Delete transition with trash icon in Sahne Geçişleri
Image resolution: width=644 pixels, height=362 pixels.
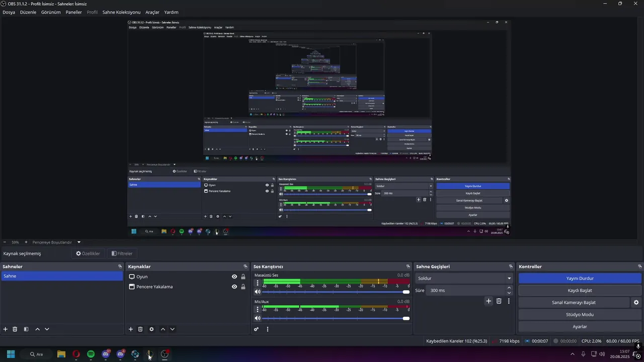point(499,301)
